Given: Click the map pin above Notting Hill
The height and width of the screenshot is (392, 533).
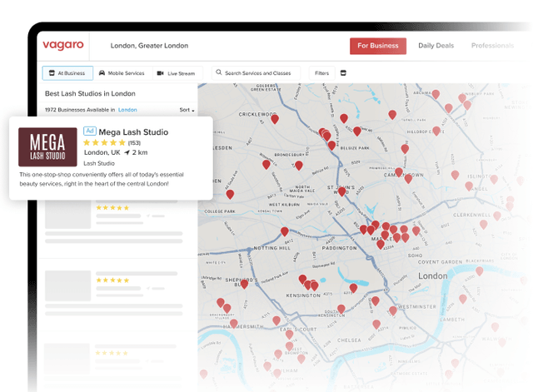Looking at the screenshot, I should click(285, 231).
